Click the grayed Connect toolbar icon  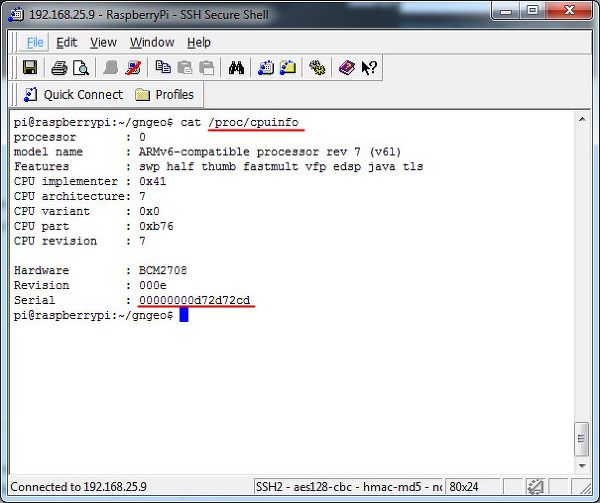(111, 68)
